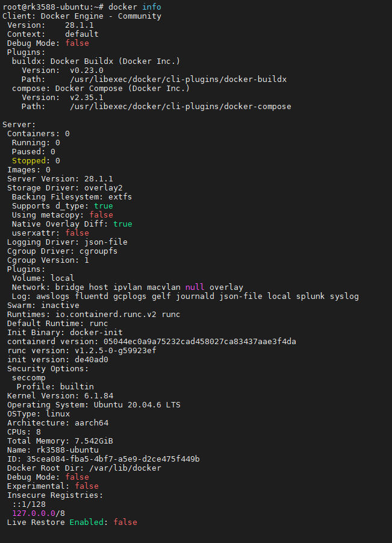Click the yellow "Stopped" label

tap(28, 160)
